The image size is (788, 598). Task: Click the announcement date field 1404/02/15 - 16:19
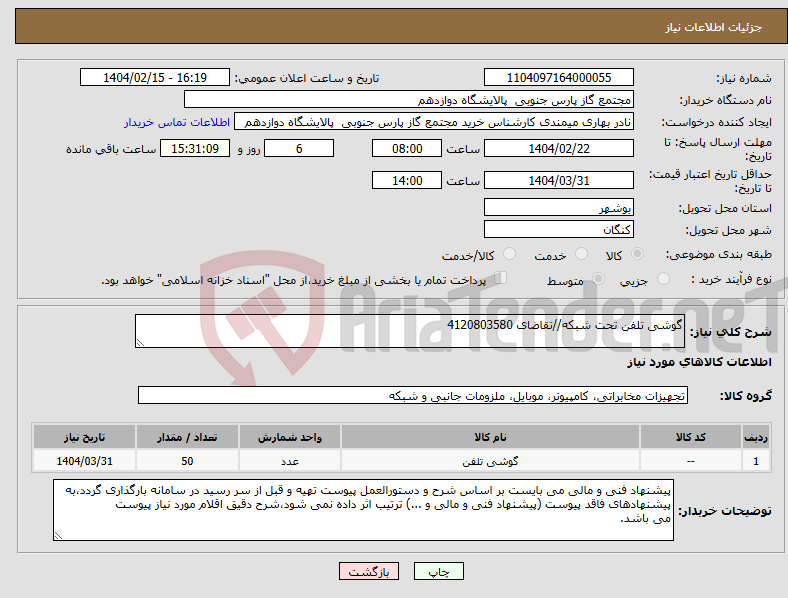155,77
